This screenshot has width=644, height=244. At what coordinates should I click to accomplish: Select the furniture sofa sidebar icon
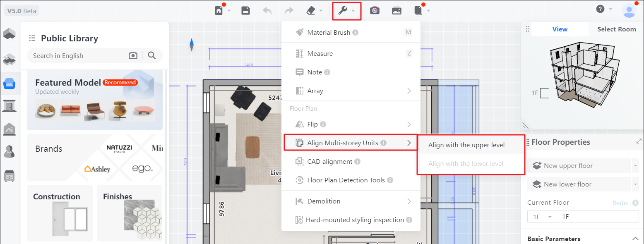[9, 83]
